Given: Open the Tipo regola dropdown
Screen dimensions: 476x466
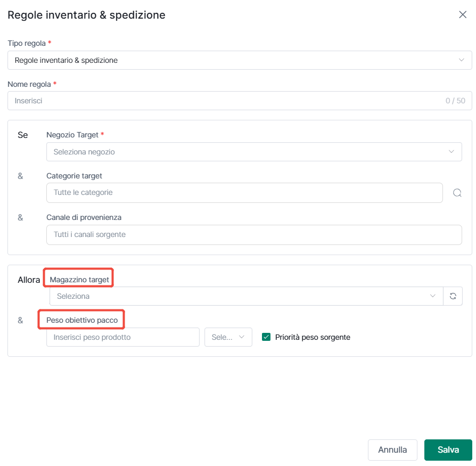Looking at the screenshot, I should 240,60.
